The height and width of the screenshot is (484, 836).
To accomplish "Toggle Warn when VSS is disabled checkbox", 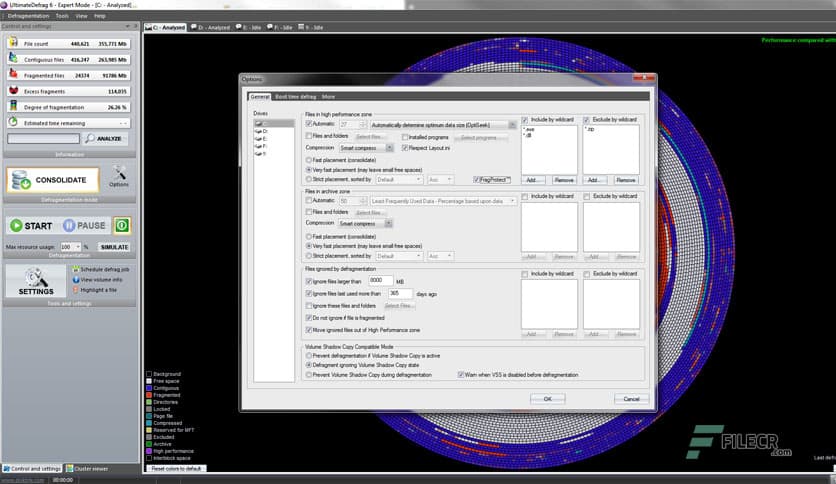I will click(x=461, y=375).
